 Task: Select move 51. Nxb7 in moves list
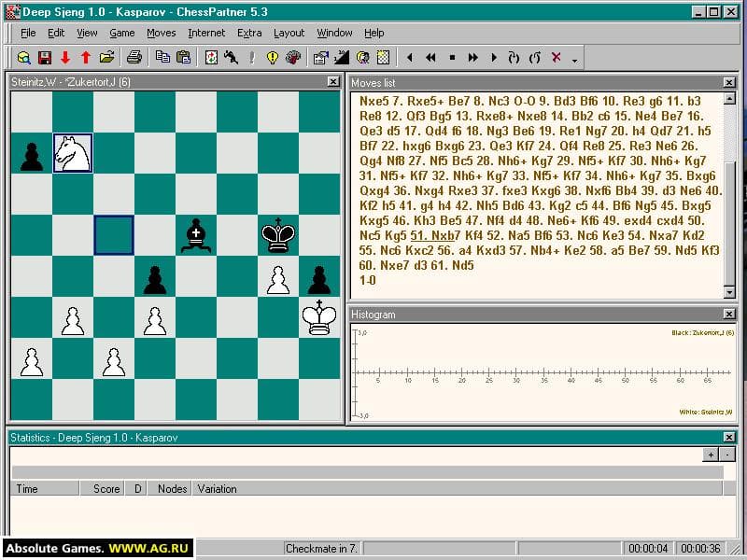click(435, 235)
